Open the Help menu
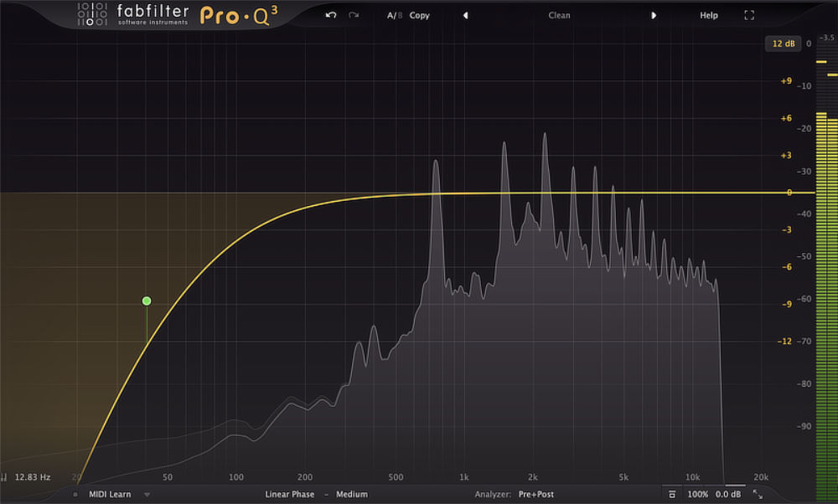The height and width of the screenshot is (504, 838). point(709,15)
